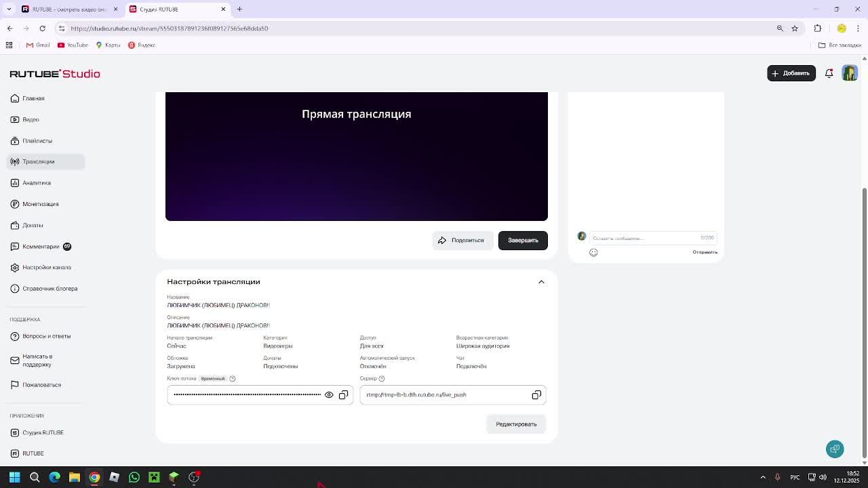Click Отправить to send chat message
Viewport: 868px width, 488px height.
(705, 252)
